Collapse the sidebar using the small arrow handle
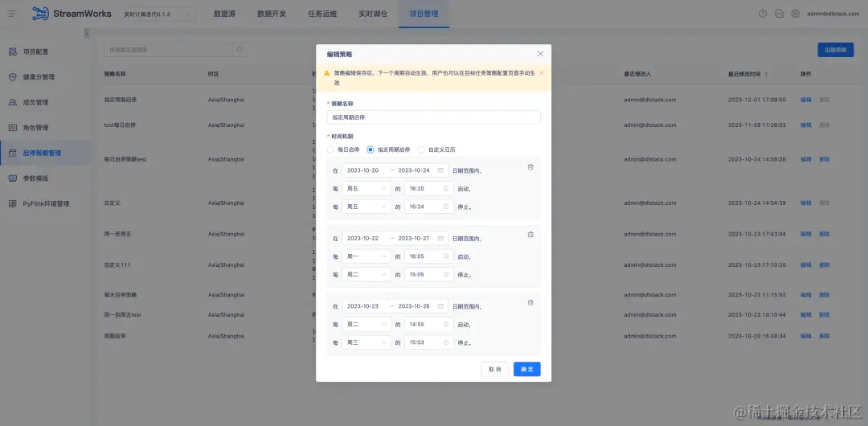 (87, 34)
